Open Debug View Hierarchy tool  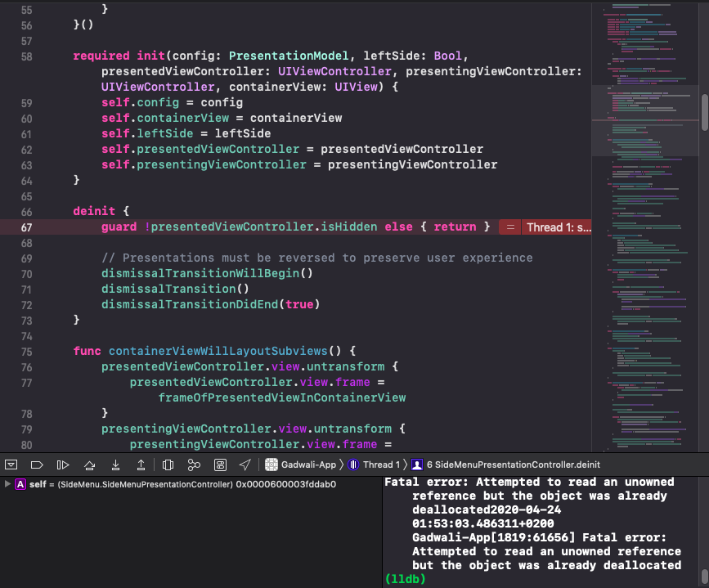click(x=168, y=465)
